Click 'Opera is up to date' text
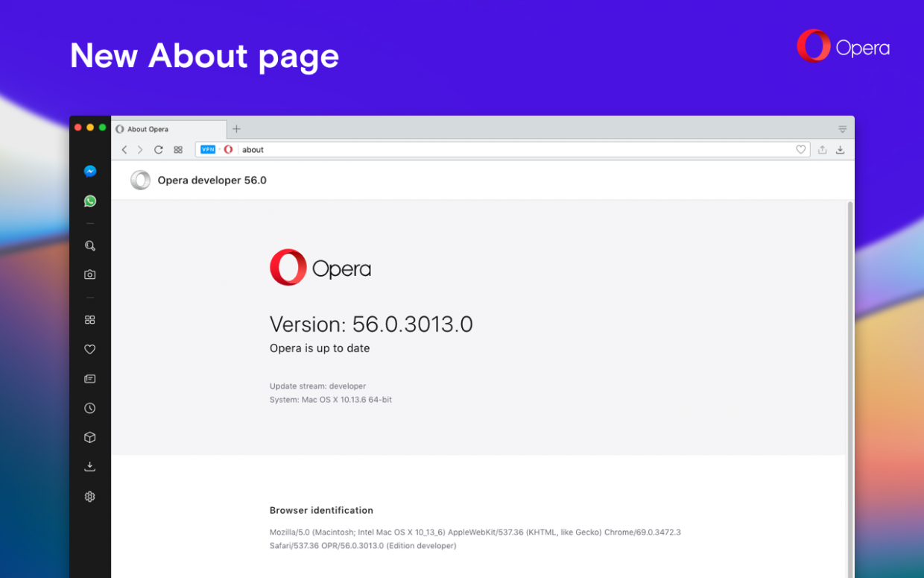Screen dimensions: 924x578 pos(320,348)
